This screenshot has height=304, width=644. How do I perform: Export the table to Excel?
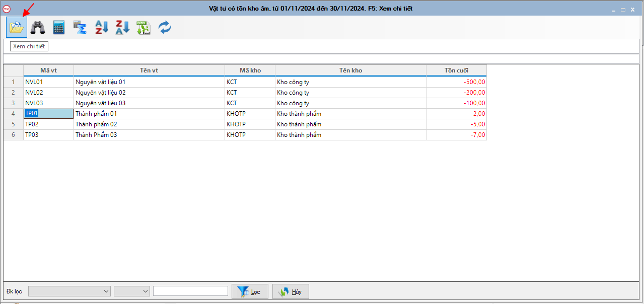(144, 28)
